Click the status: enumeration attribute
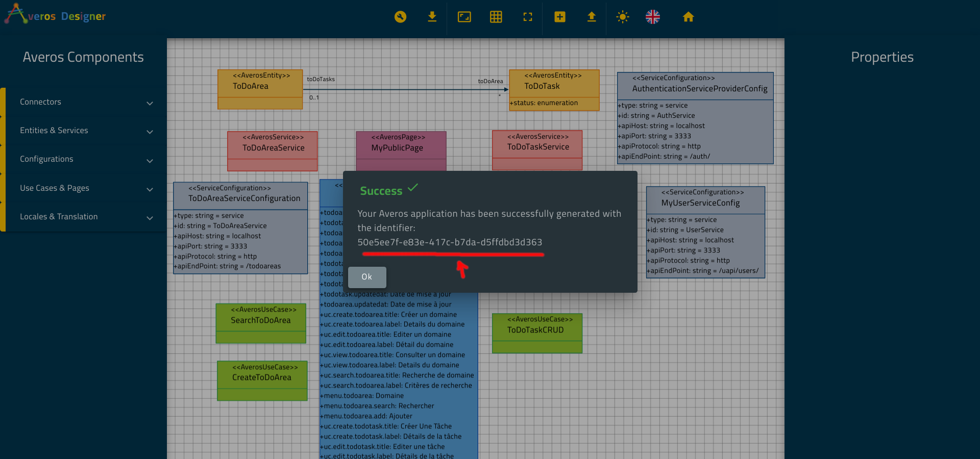The height and width of the screenshot is (459, 980). coord(544,103)
